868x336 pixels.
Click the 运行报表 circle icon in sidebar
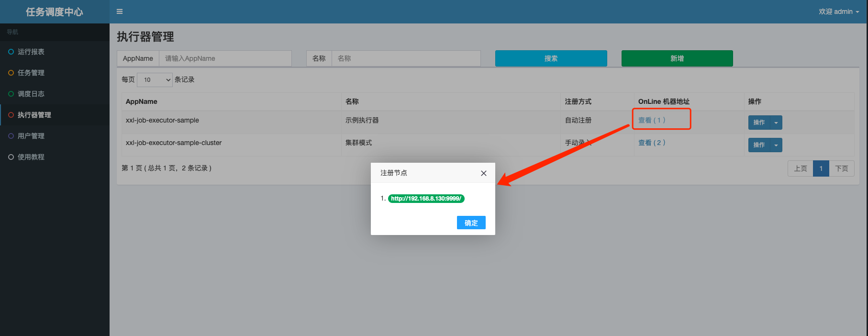[x=11, y=52]
